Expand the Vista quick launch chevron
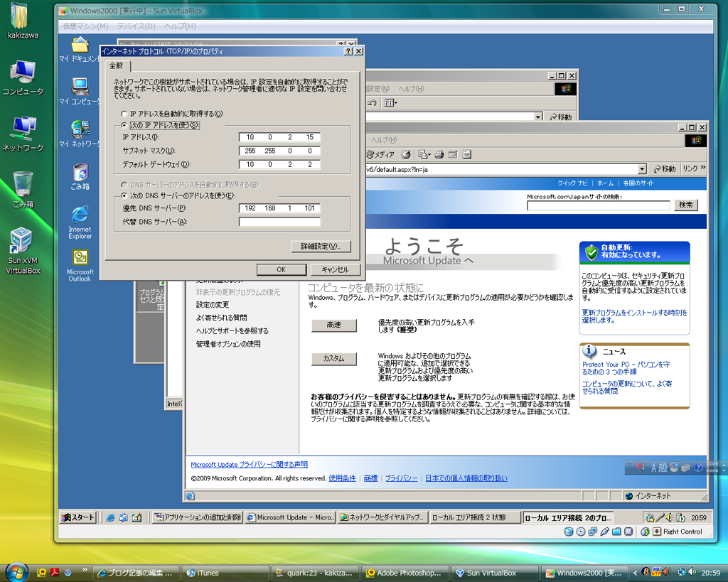The width and height of the screenshot is (728, 582). 85,569
